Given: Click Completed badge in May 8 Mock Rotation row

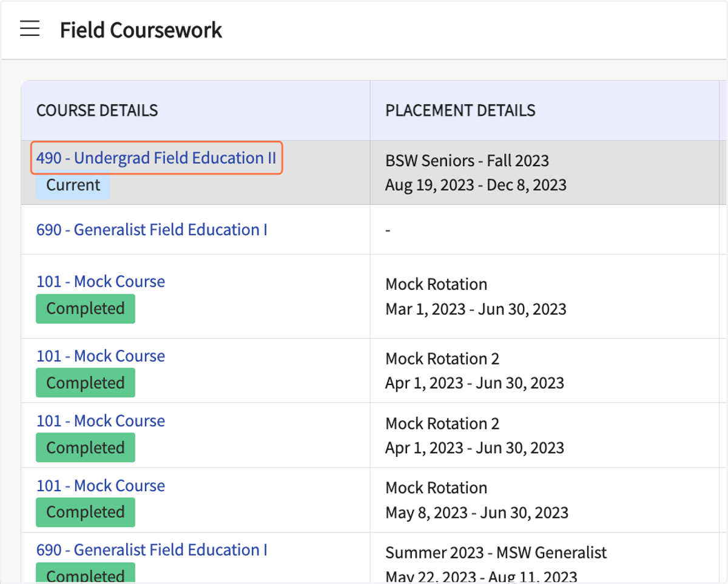Looking at the screenshot, I should pyautogui.click(x=86, y=512).
